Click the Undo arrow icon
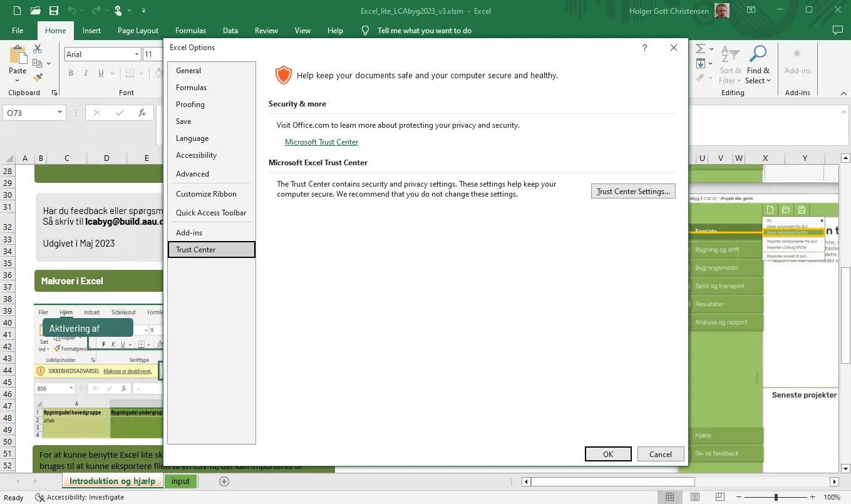Image resolution: width=851 pixels, height=504 pixels. point(72,11)
